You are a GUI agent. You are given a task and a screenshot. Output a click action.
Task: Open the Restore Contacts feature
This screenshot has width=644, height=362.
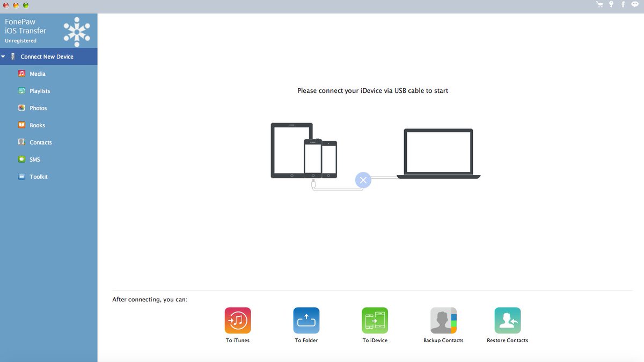(x=507, y=320)
